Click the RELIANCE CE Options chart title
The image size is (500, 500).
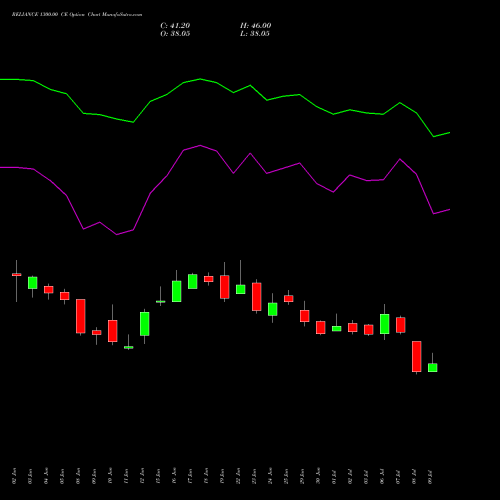point(77,15)
